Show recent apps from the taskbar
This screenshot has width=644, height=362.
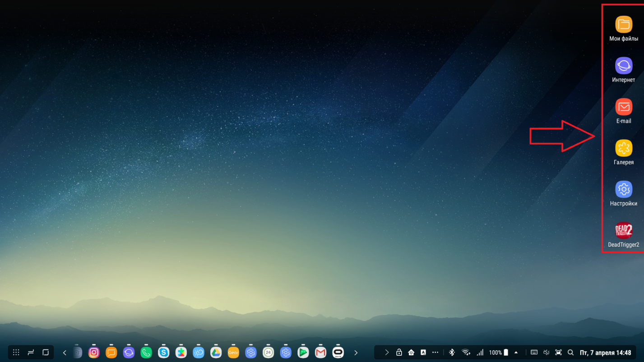click(31, 353)
